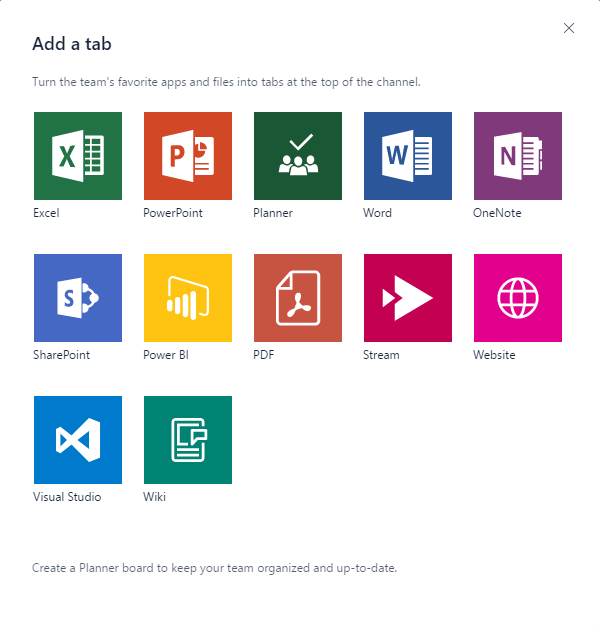The height and width of the screenshot is (626, 600).
Task: Add the Excel tab tile
Action: 78,156
